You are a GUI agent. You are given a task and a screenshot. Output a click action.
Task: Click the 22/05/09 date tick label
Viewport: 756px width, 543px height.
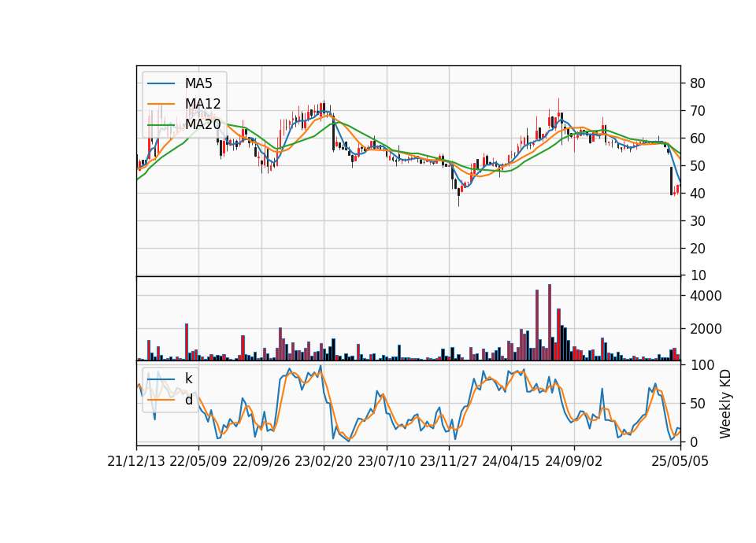pyautogui.click(x=198, y=462)
